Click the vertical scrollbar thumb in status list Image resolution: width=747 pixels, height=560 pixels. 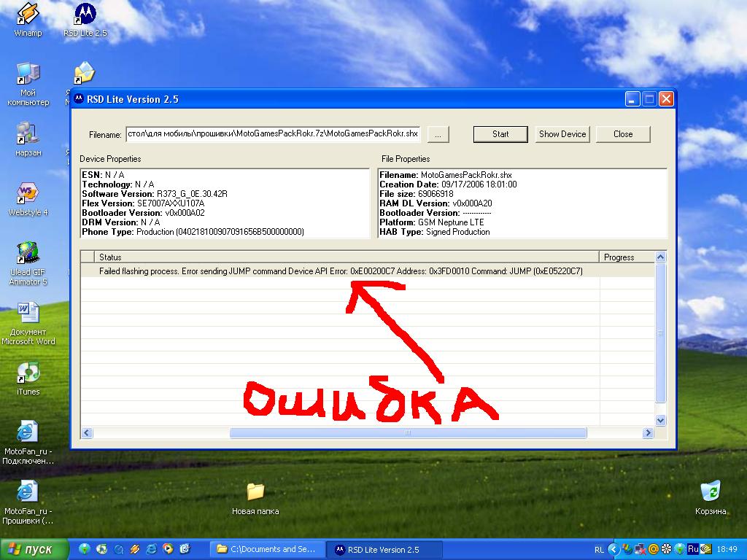tap(660, 332)
